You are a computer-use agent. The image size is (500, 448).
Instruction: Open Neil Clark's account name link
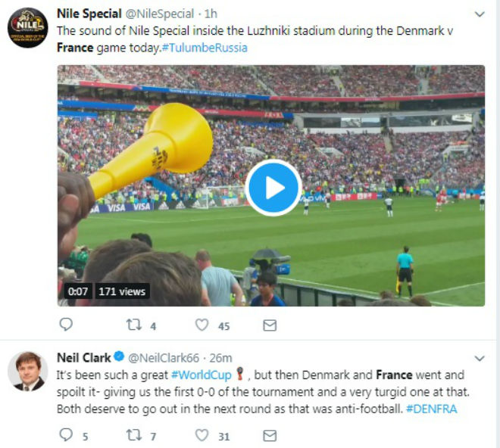84,357
